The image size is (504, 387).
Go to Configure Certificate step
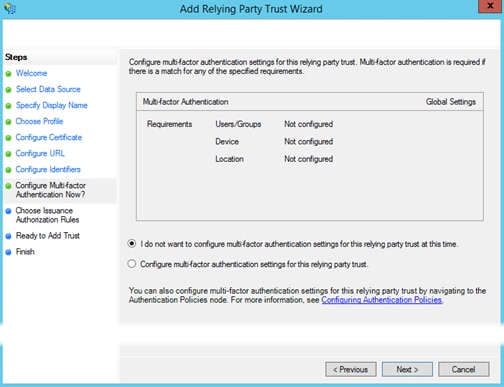pos(49,137)
